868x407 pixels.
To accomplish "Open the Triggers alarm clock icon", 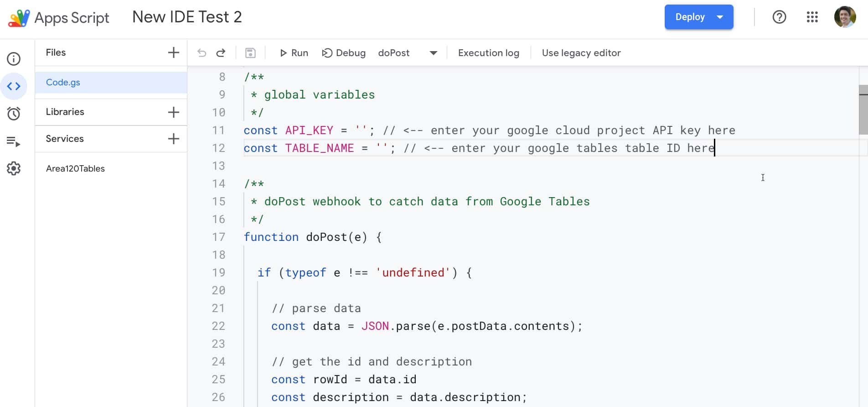I will pos(14,114).
